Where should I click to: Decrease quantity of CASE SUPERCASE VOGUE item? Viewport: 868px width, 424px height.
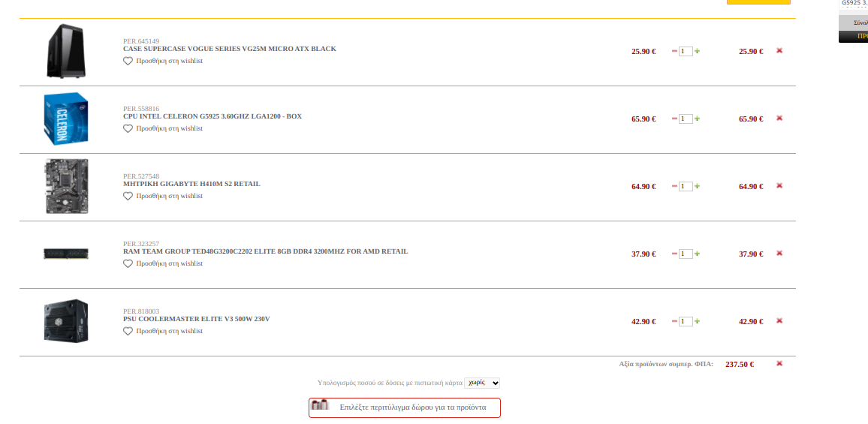point(674,51)
